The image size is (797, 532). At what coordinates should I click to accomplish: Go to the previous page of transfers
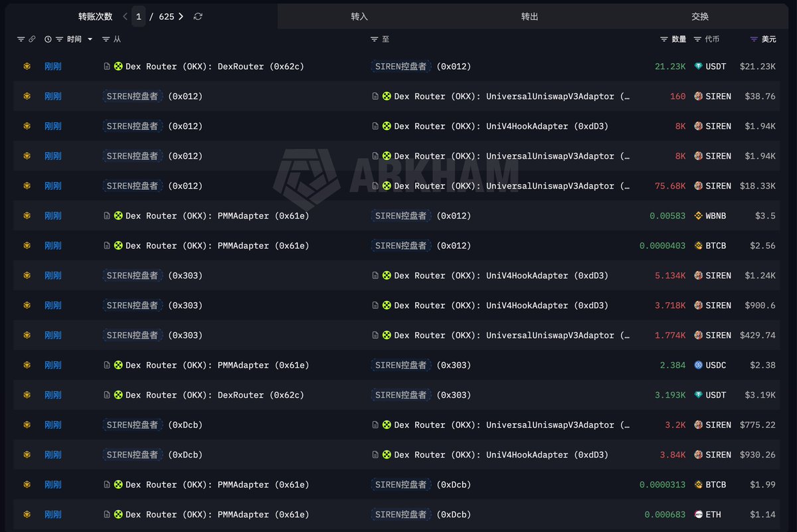click(x=125, y=17)
